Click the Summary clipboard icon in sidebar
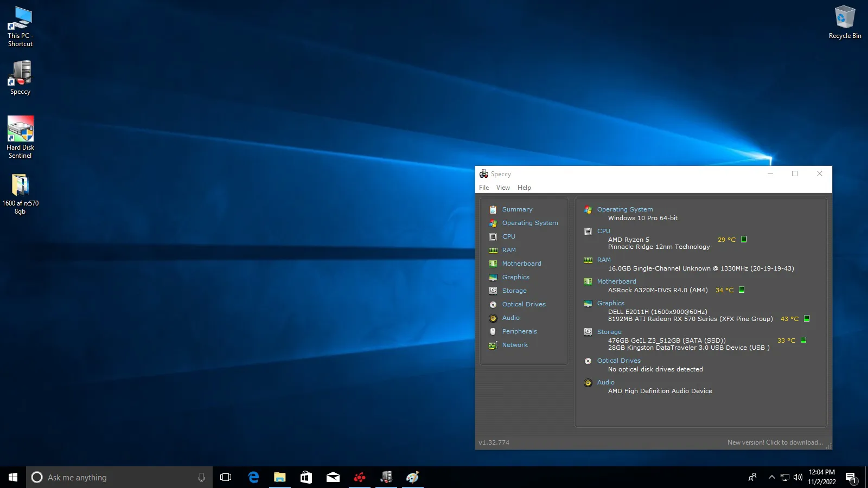 (493, 209)
